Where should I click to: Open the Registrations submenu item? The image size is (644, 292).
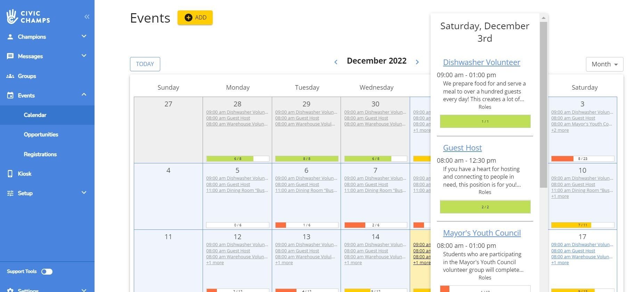40,154
